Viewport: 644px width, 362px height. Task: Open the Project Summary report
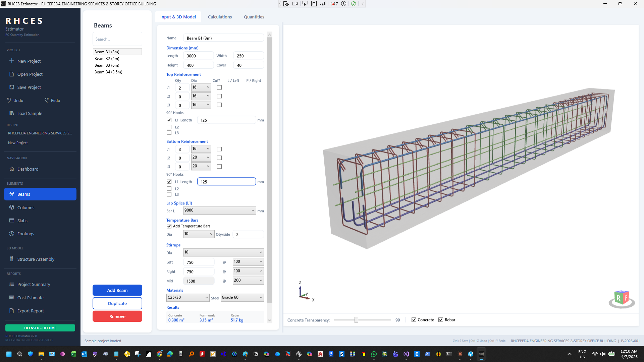click(34, 284)
